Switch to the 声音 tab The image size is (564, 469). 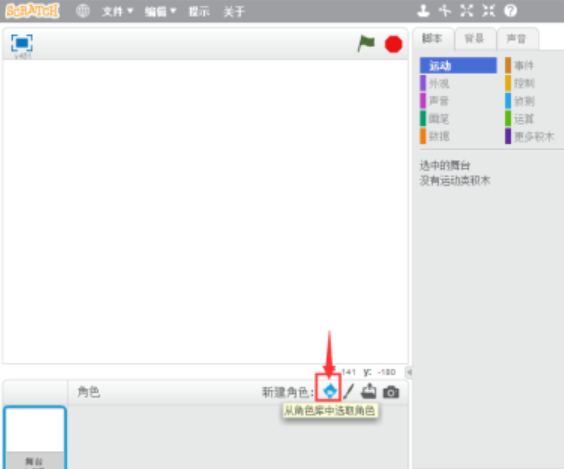point(517,38)
